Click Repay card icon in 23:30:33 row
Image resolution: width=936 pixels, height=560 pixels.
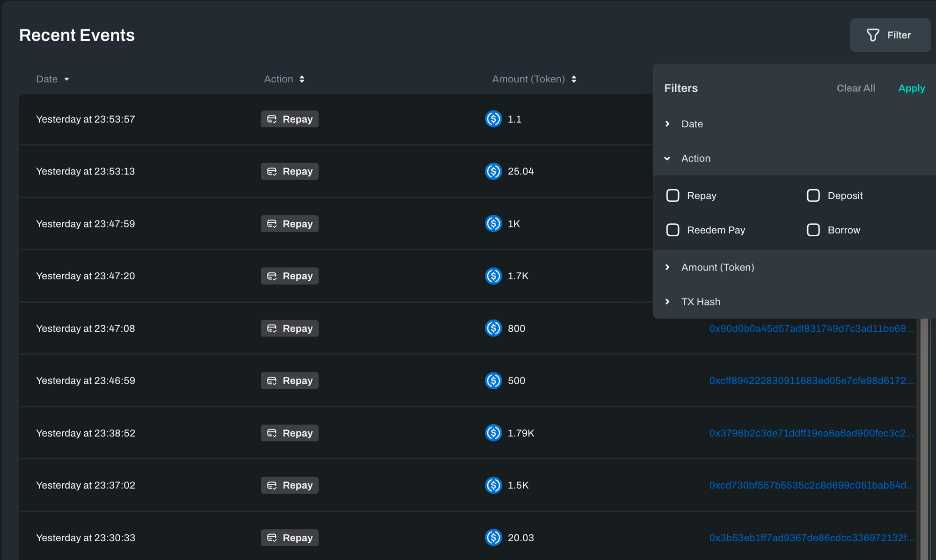click(x=272, y=538)
